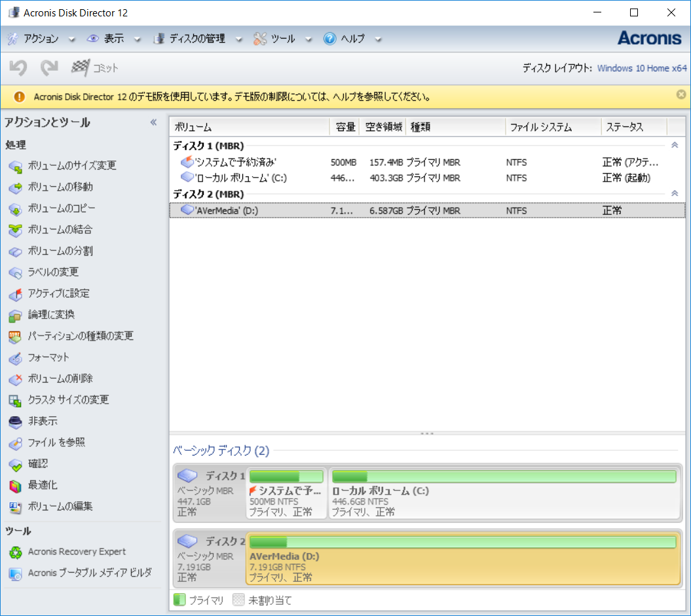Sort by the ファイル システム column header
The height and width of the screenshot is (616, 691).
tap(553, 127)
